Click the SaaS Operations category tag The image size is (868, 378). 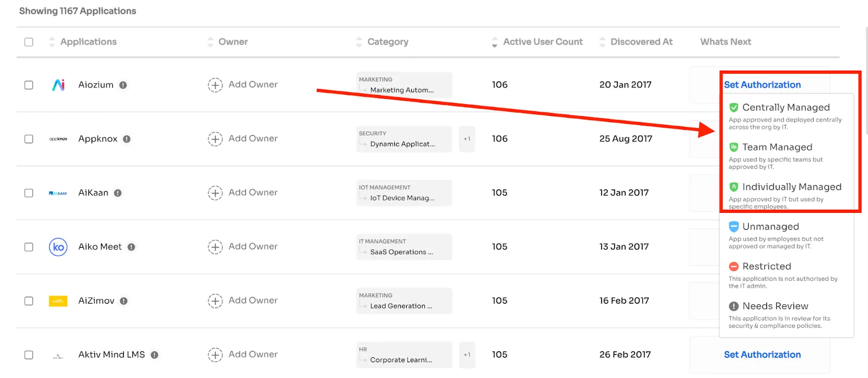click(x=404, y=247)
